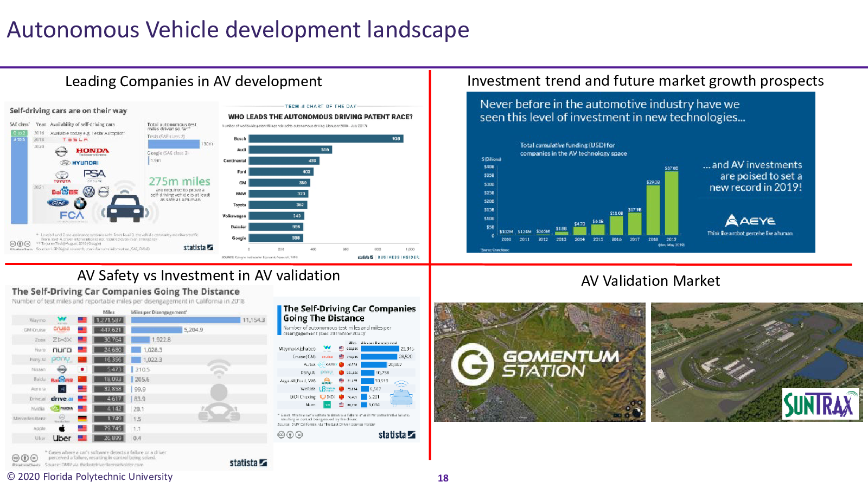This screenshot has height=488, width=868.
Task: Click '© 2020 Florida Polytechnic University' footer
Action: [x=90, y=477]
